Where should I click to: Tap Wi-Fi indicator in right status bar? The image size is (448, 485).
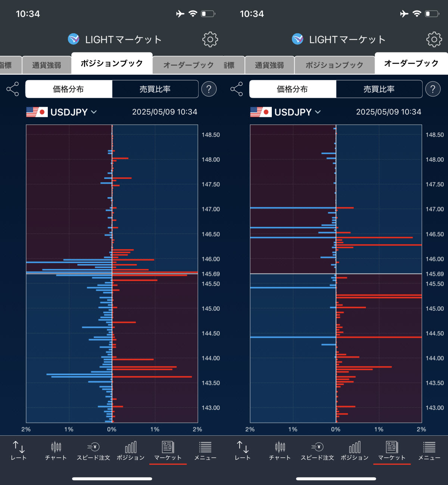coord(417,14)
